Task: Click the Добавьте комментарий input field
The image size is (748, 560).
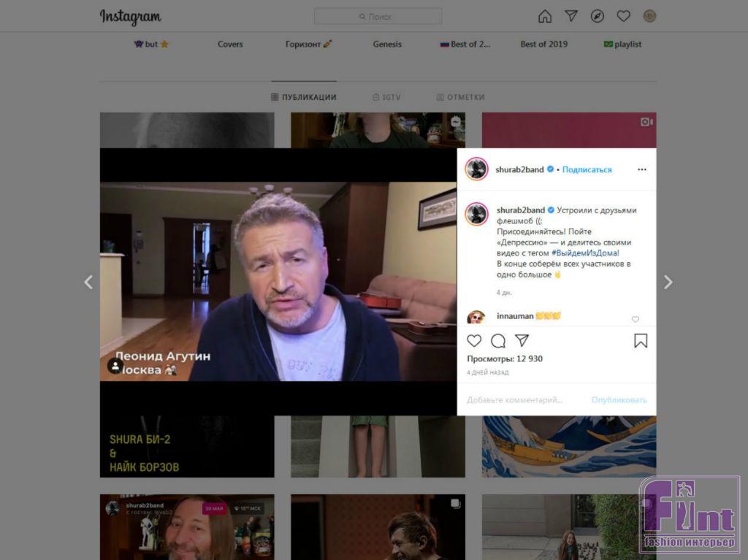Action: [x=515, y=399]
